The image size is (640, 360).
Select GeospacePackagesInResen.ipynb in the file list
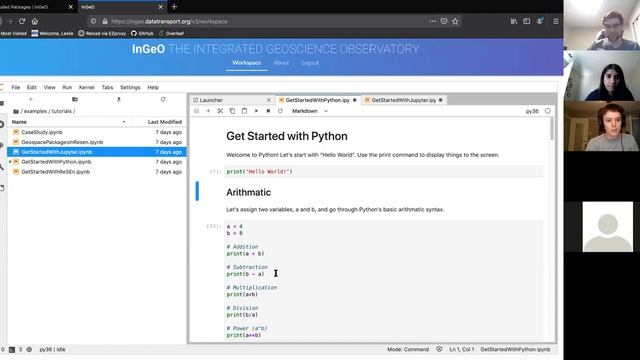pyautogui.click(x=97, y=142)
